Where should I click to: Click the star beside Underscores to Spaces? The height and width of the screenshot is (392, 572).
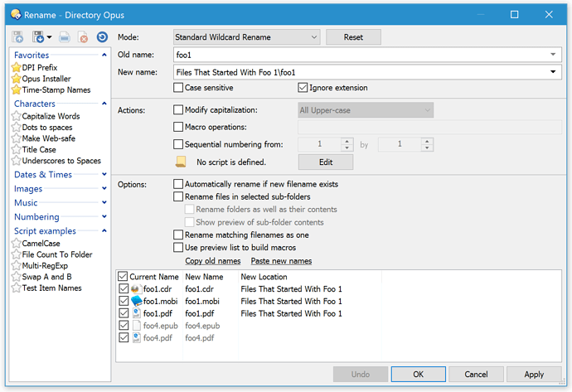16,161
